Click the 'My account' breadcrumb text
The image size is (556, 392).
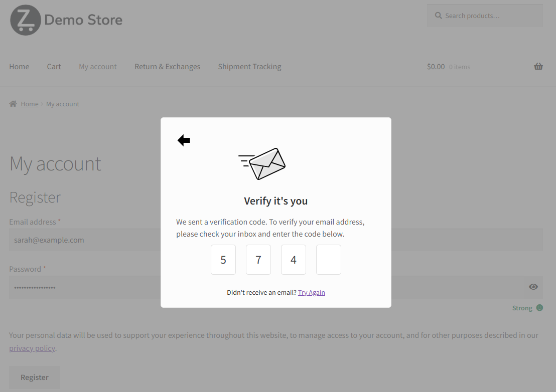point(63,104)
